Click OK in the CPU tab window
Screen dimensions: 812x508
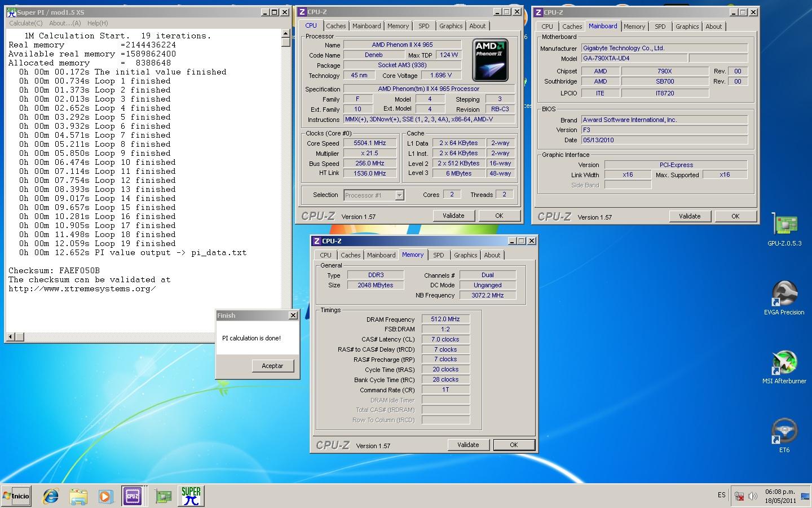pos(499,216)
